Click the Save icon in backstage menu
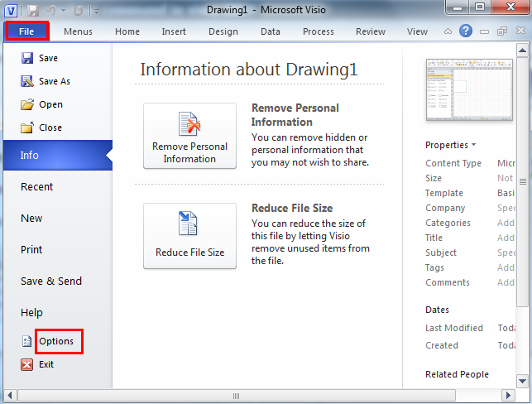Screen dimensions: 532x404 click(x=27, y=58)
